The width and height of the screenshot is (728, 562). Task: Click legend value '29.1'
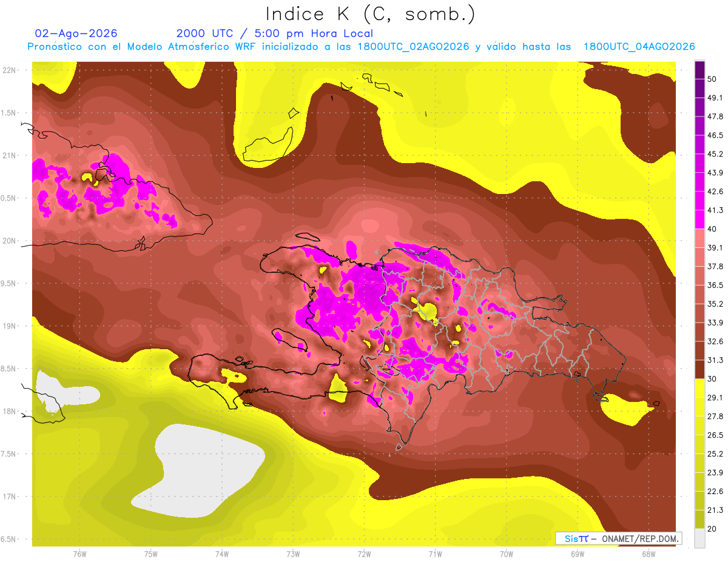click(716, 398)
